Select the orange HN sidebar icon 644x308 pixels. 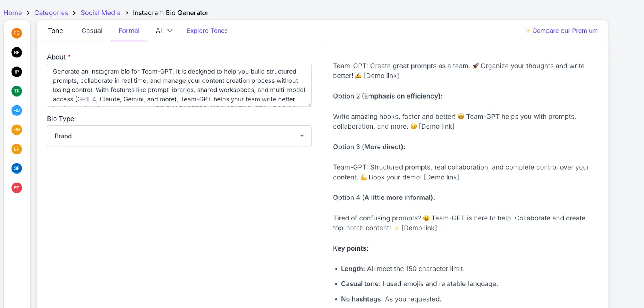tap(17, 129)
